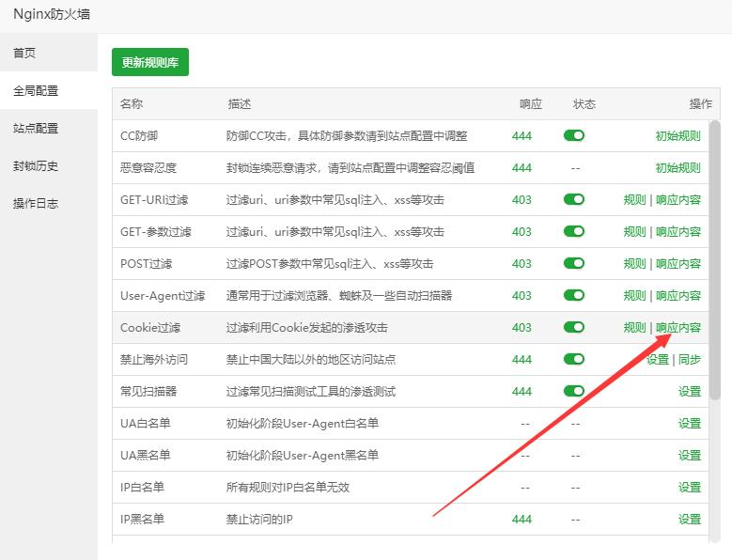Open 设置 for IP白名单
The image size is (732, 560).
pos(690,488)
